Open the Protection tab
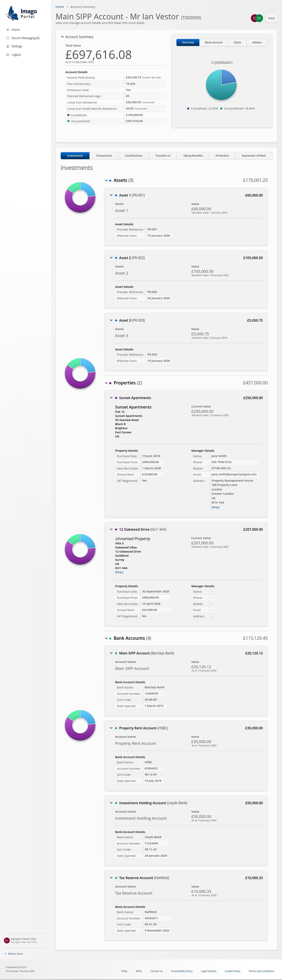 coord(222,156)
